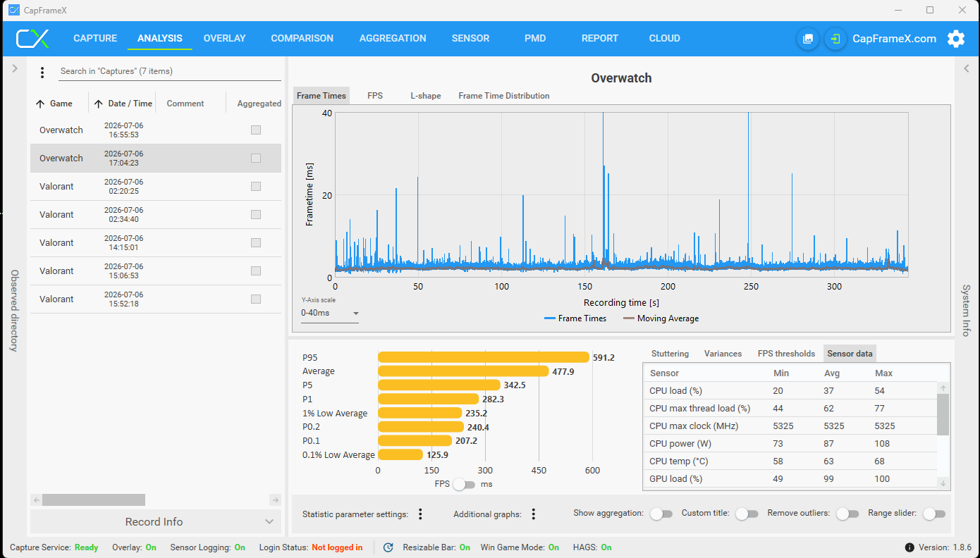Open Statistic parameter settings three-dot menu
Image resolution: width=980 pixels, height=558 pixels.
(x=420, y=514)
